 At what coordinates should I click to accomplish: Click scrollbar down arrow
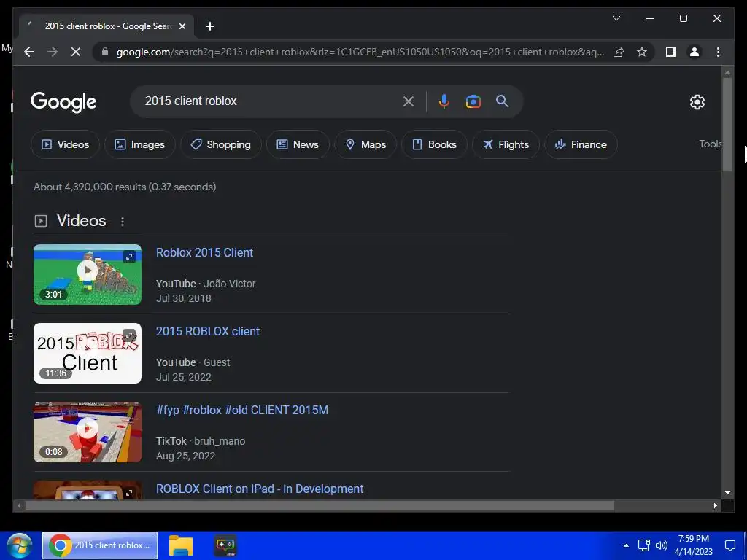point(727,493)
